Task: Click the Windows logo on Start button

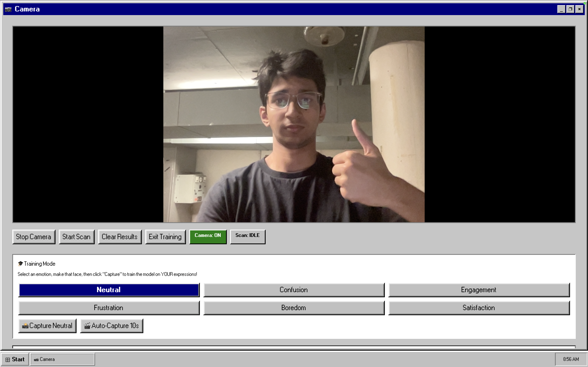Action: 8,359
